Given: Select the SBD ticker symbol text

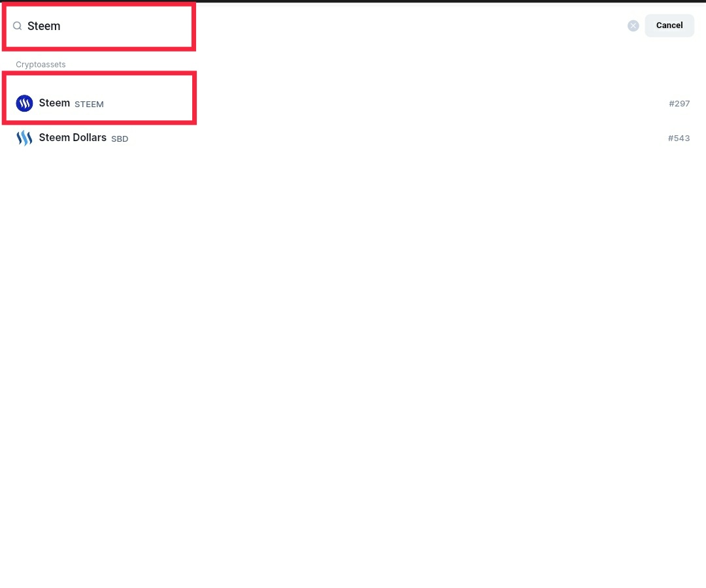Looking at the screenshot, I should coord(120,139).
